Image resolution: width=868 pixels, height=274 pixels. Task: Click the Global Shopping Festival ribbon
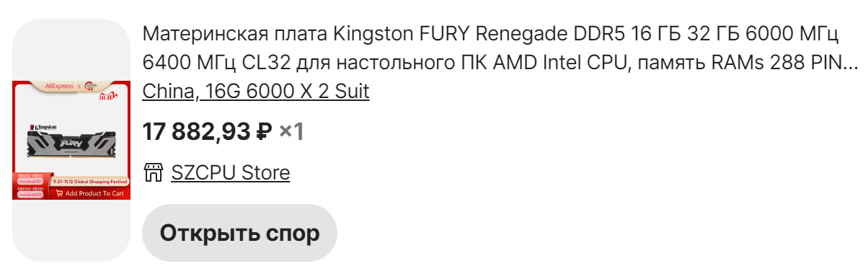pos(89,181)
